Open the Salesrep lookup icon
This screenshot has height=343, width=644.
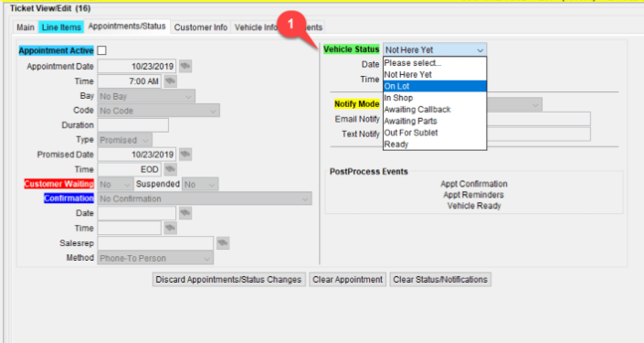click(223, 243)
